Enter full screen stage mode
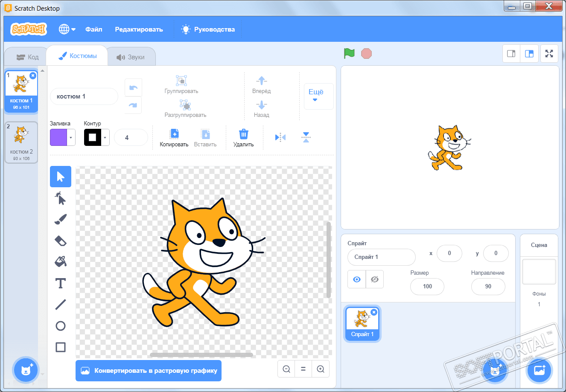Viewport: 566px width, 392px height. point(549,54)
